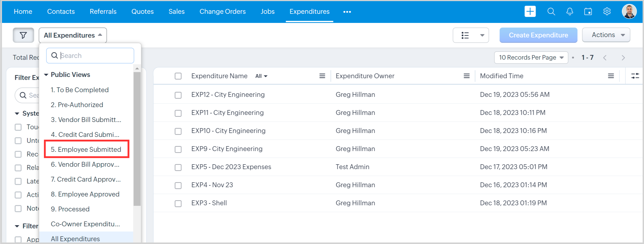Select the 5. Employee Submitted view

pos(86,149)
